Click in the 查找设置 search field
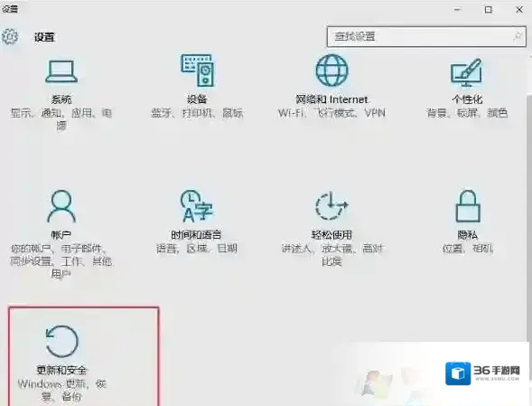The image size is (532, 406). [x=426, y=36]
